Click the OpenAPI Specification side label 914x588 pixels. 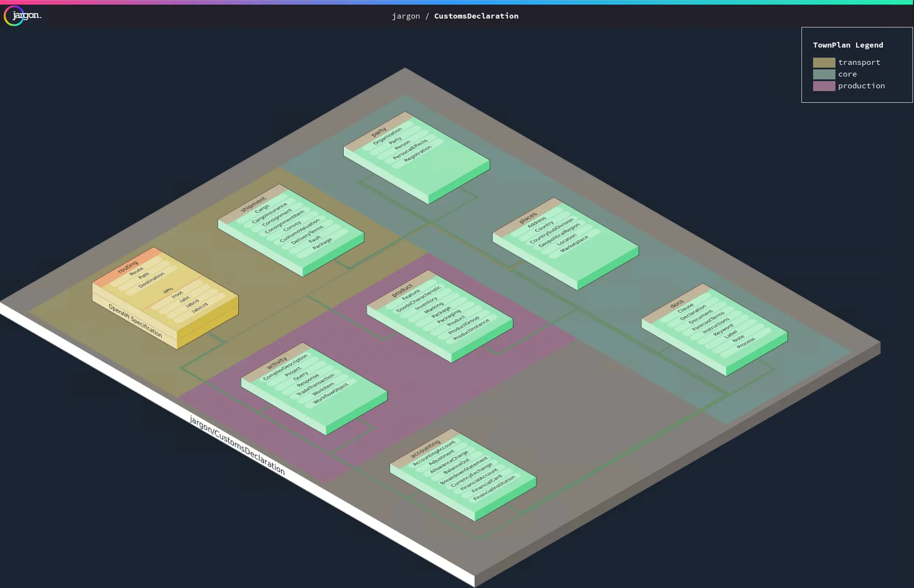coord(135,321)
